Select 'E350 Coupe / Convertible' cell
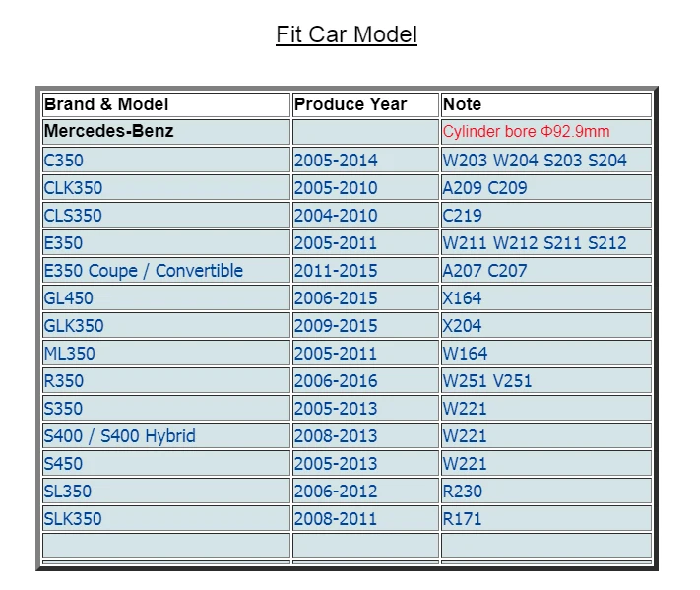 [x=166, y=271]
